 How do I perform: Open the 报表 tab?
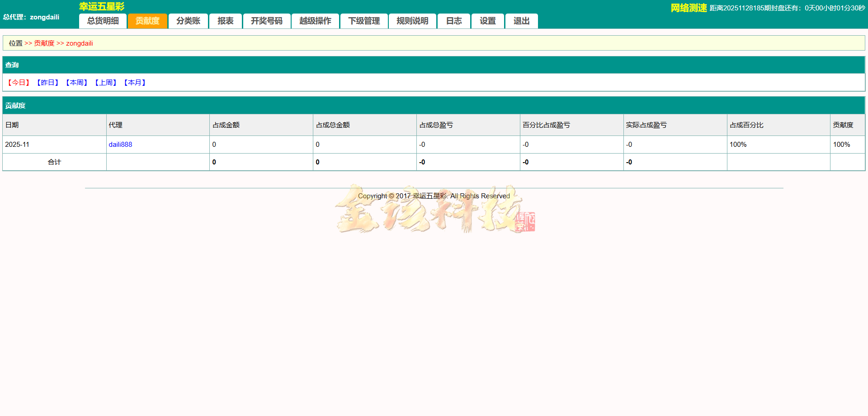(225, 21)
